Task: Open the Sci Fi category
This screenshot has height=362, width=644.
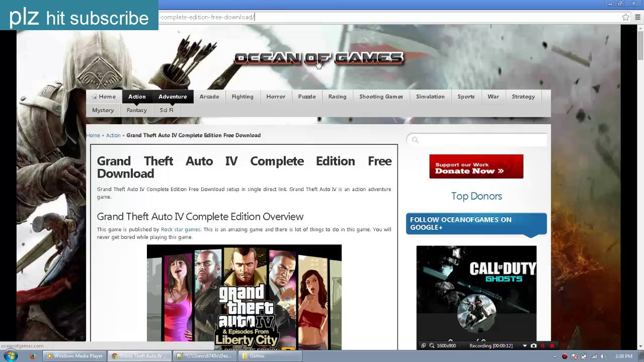Action: click(167, 110)
